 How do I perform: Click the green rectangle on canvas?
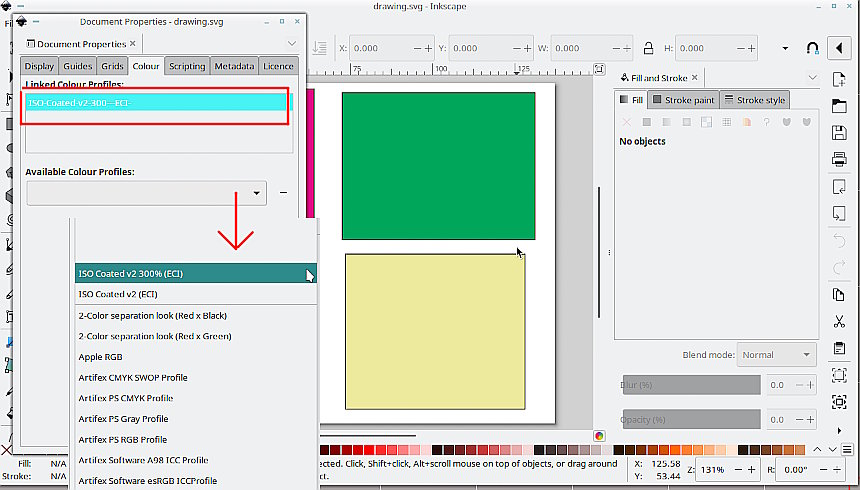coord(438,166)
